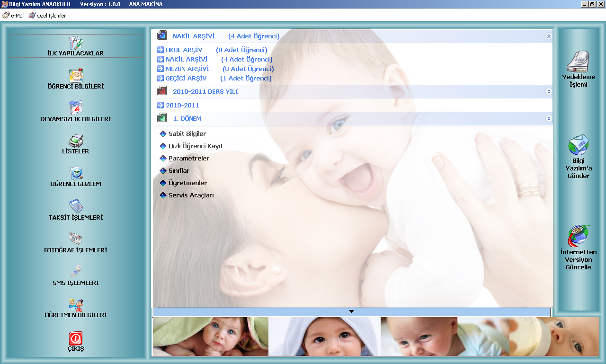Click the ÖĞRETMEN BİLGİLERİ label
The width and height of the screenshot is (606, 364).
(x=76, y=315)
